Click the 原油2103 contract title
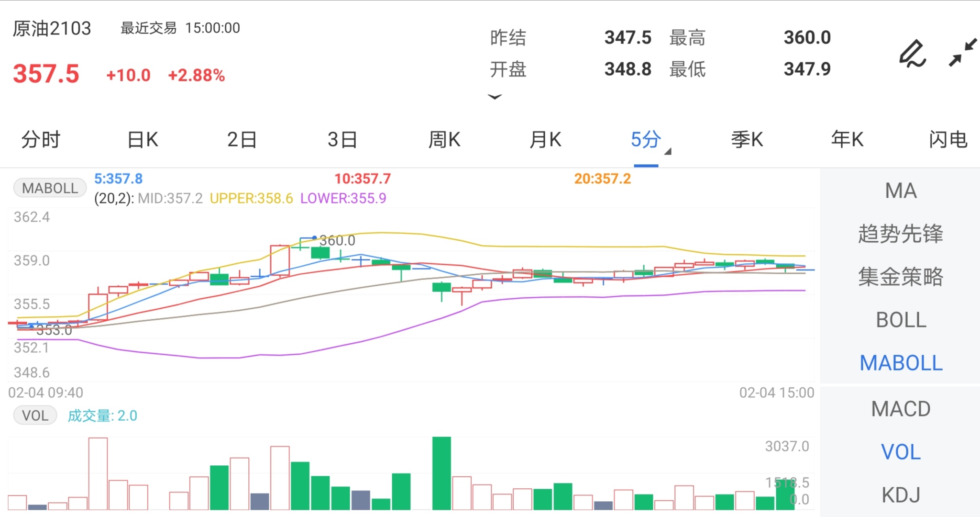Viewport: 980px width, 517px height. coord(52,29)
